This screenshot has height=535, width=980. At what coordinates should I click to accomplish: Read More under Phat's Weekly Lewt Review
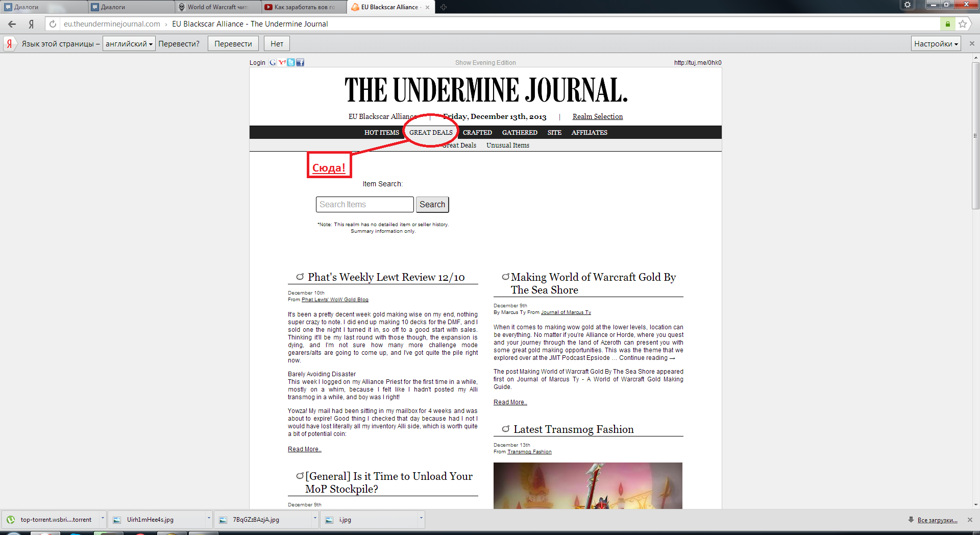point(304,449)
